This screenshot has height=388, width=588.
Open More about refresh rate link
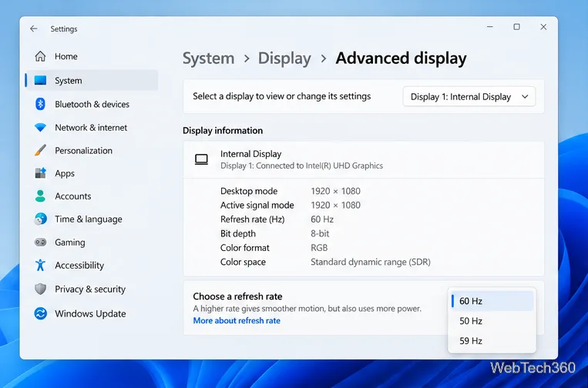click(237, 320)
